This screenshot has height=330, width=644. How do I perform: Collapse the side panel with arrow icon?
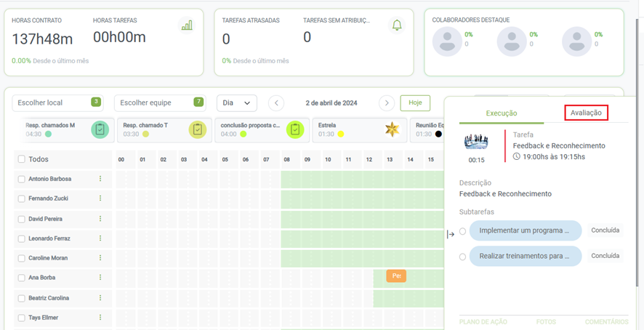(451, 234)
